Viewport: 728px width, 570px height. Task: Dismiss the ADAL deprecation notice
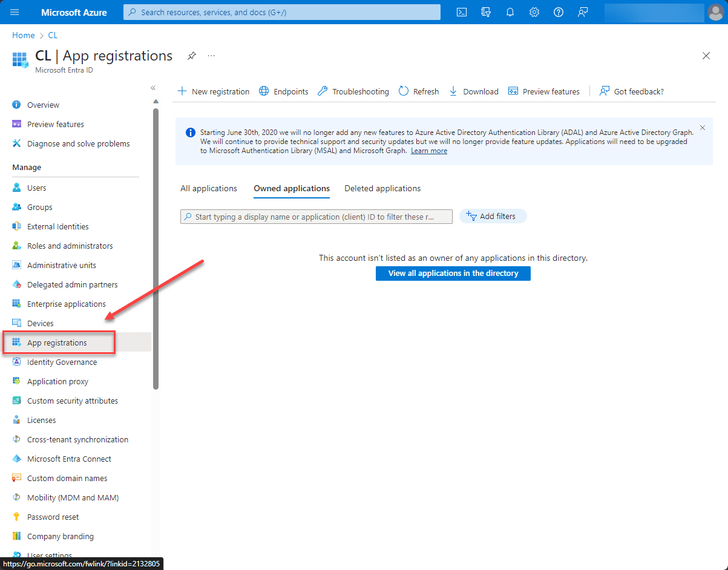coord(703,128)
